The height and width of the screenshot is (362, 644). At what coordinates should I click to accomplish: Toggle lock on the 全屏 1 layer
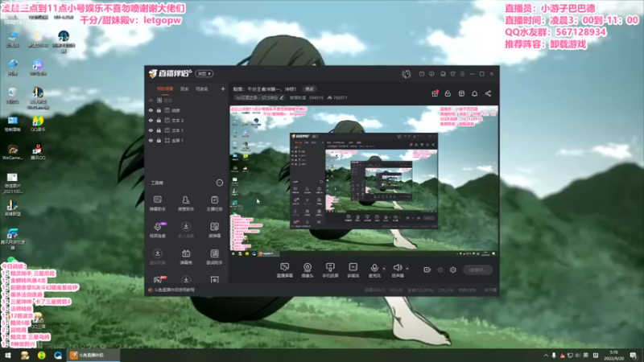(x=159, y=140)
